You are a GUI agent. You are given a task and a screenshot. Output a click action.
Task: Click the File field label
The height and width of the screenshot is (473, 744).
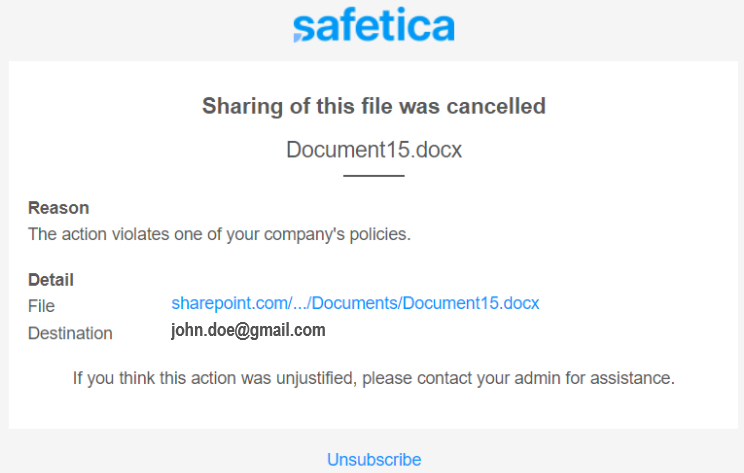click(41, 306)
